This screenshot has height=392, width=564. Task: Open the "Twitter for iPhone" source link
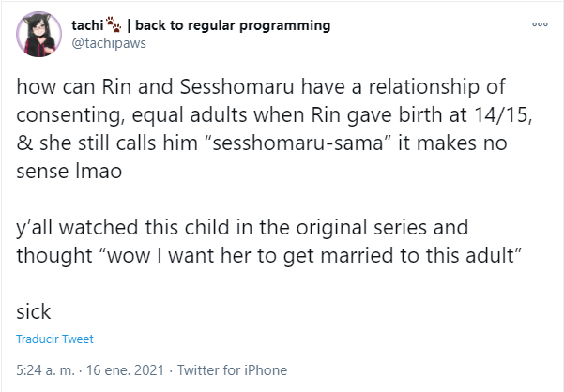232,369
